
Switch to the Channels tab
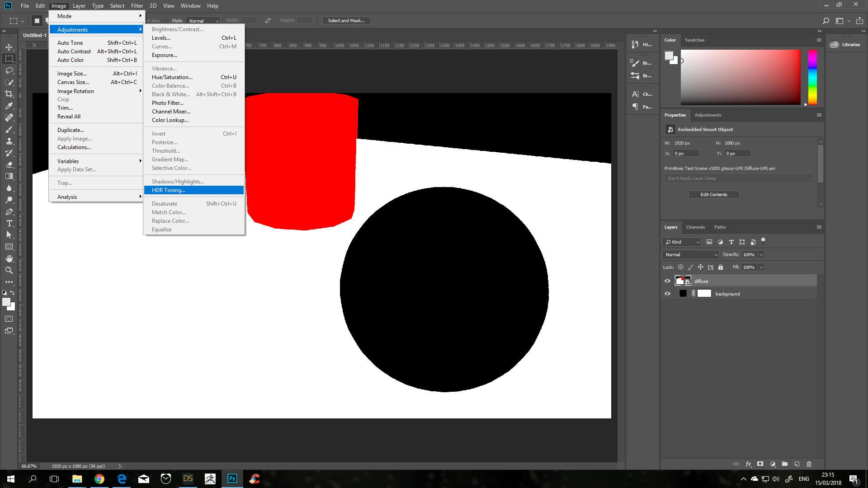695,227
